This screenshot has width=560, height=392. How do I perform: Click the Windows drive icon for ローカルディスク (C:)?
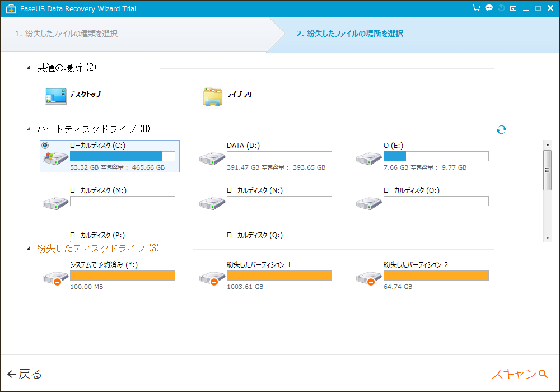pos(55,158)
